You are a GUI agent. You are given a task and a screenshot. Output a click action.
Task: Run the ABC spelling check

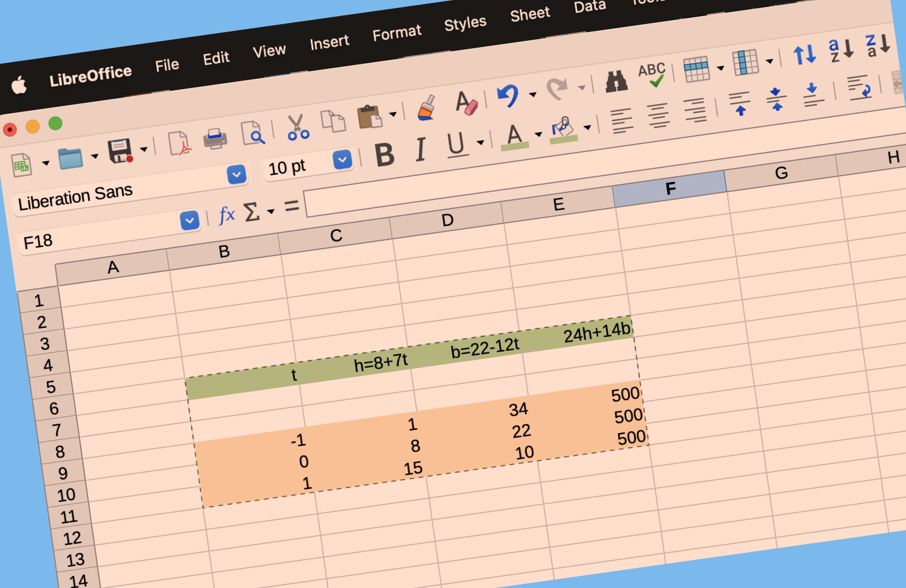[652, 75]
